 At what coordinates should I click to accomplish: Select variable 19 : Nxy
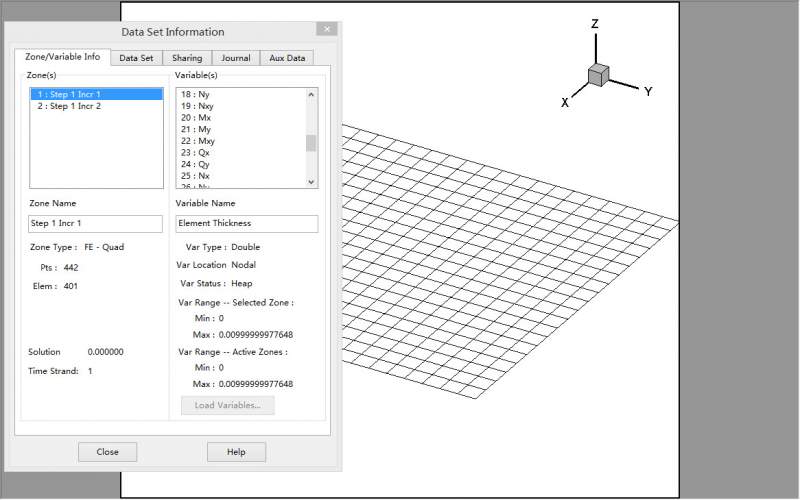click(241, 106)
